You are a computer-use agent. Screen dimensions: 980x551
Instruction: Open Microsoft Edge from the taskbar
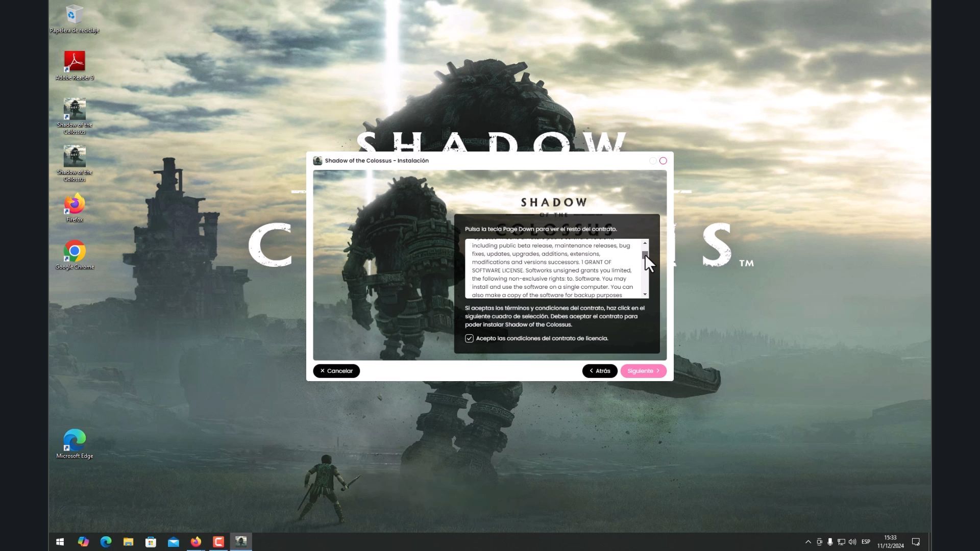point(106,542)
